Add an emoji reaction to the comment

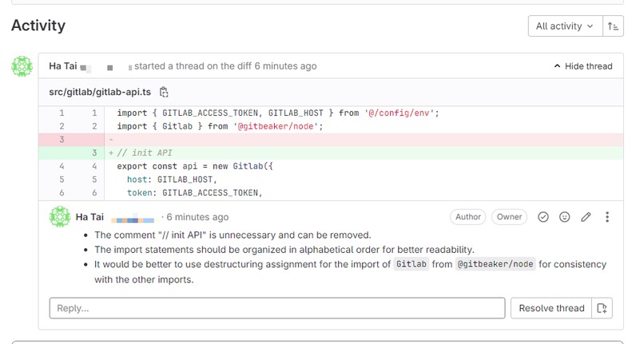(x=565, y=217)
